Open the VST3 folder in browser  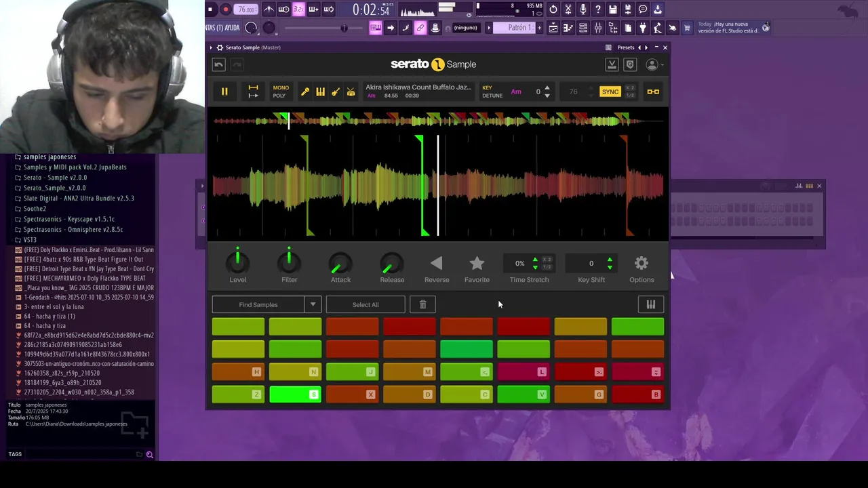pyautogui.click(x=30, y=240)
